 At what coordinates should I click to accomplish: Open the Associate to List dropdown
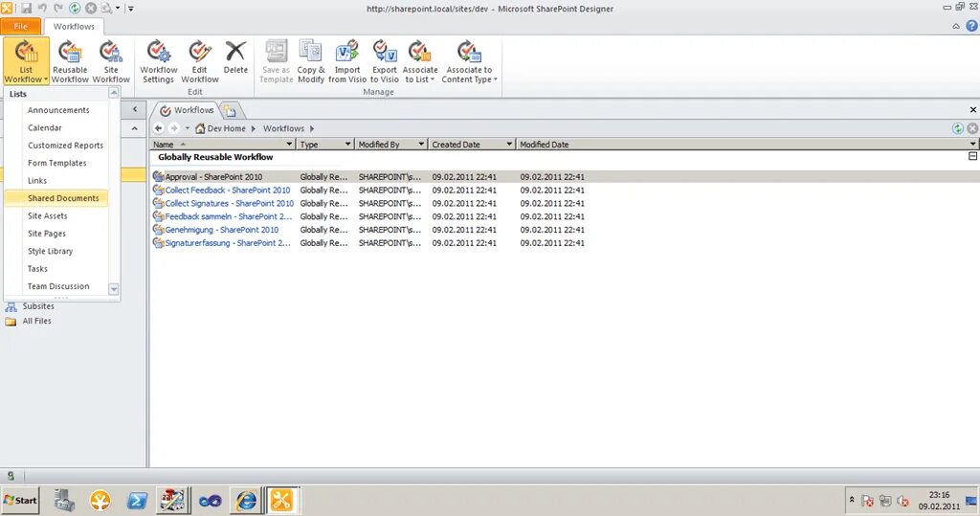[x=420, y=61]
